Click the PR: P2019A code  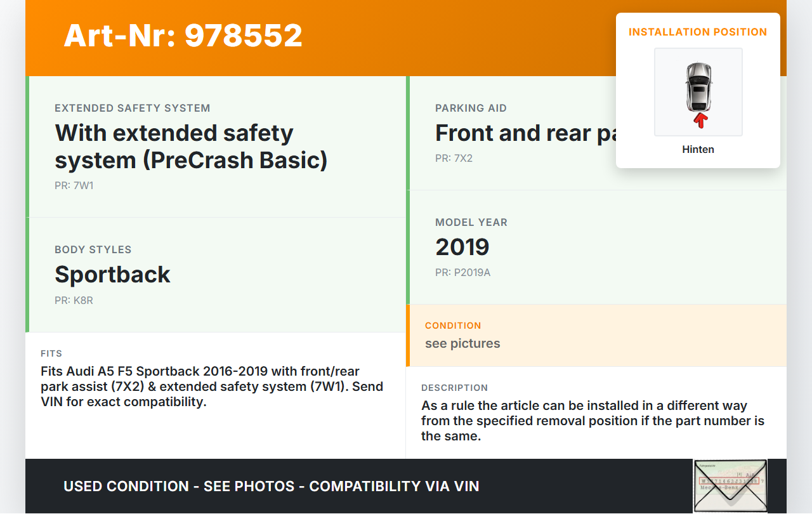[x=462, y=272]
